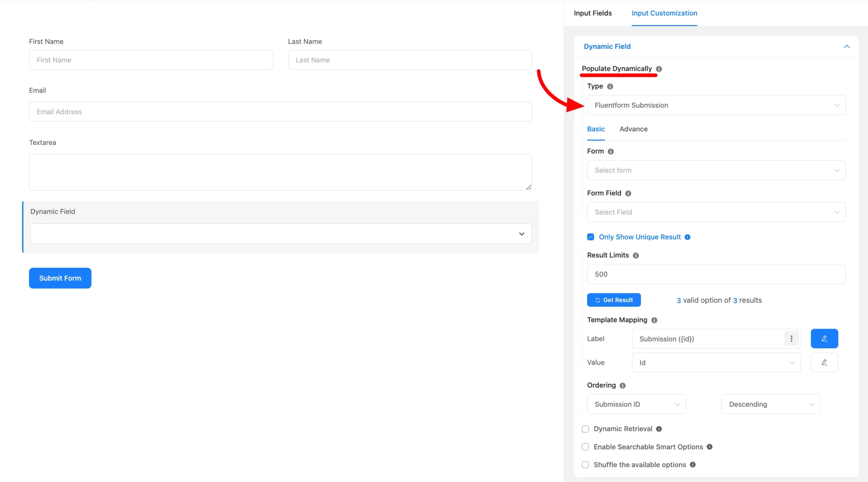Screen dimensions: 868x482
Task: Switch to the Advance tab
Action: [x=633, y=129]
